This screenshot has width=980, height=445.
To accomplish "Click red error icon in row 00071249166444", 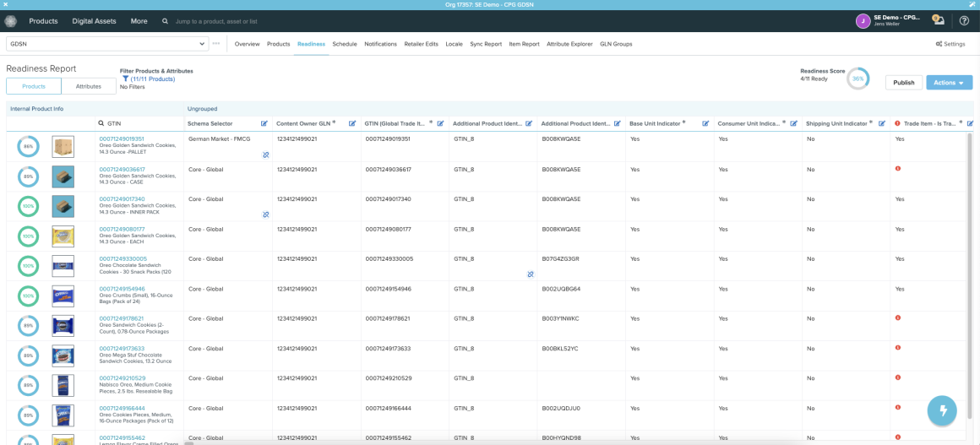I will [x=897, y=408].
